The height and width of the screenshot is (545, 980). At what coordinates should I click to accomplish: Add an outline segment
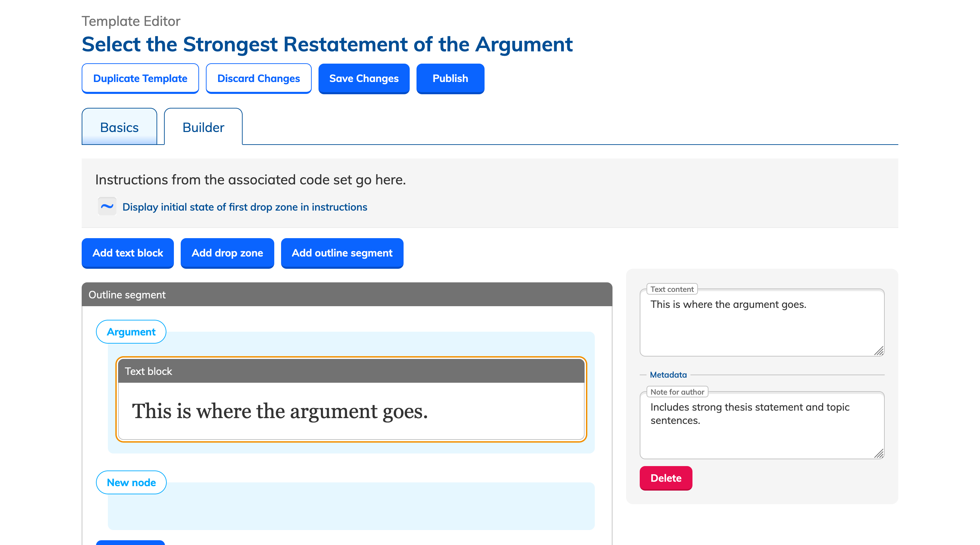(342, 253)
